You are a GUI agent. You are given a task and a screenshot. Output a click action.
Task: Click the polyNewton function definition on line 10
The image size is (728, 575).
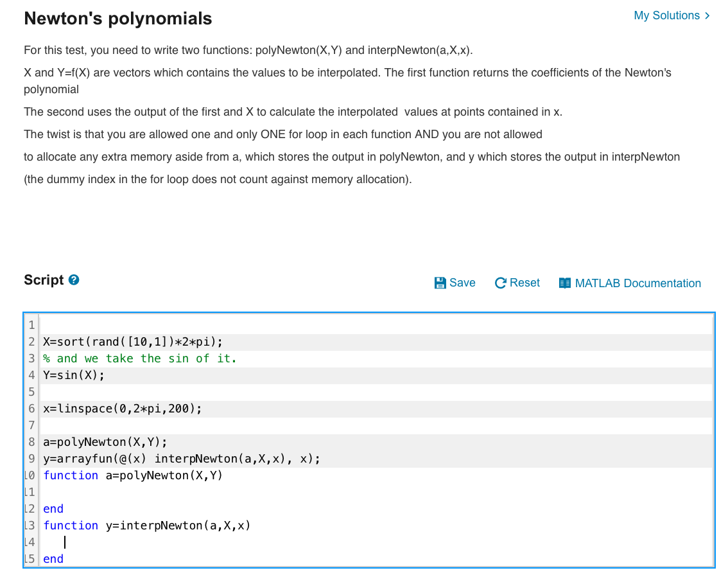click(132, 475)
